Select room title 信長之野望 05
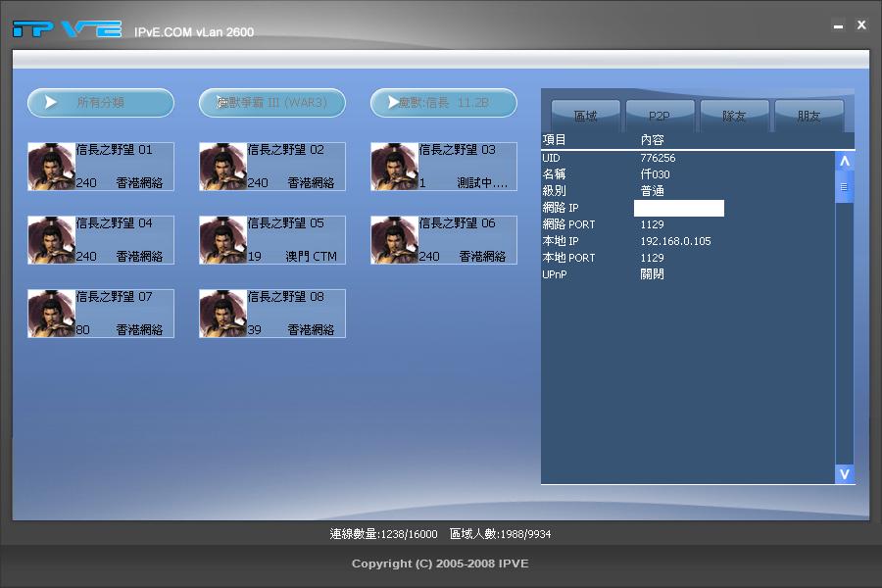 coord(286,223)
